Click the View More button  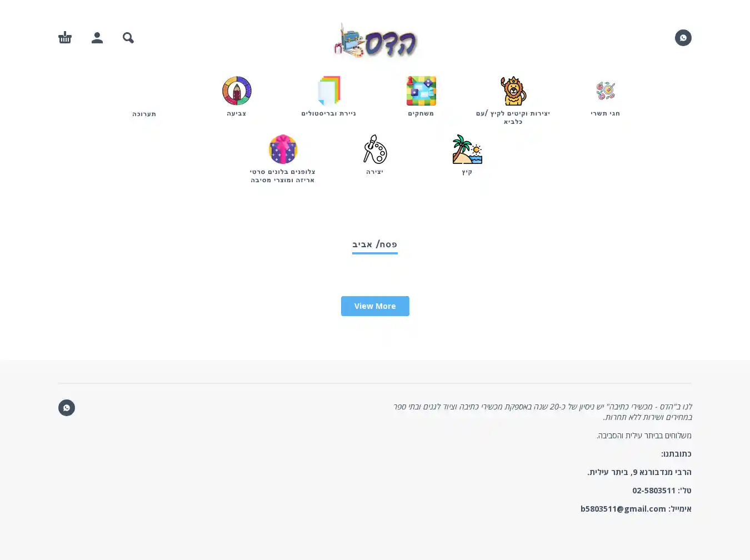[375, 306]
